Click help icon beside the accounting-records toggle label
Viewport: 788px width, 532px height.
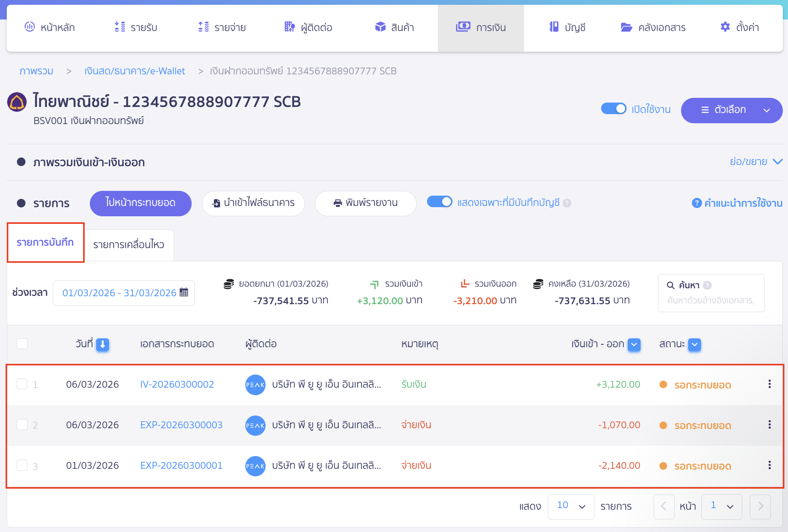(567, 203)
